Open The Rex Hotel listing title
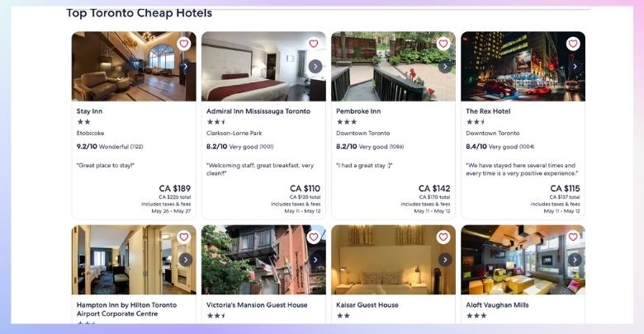644x334 pixels. coord(488,111)
